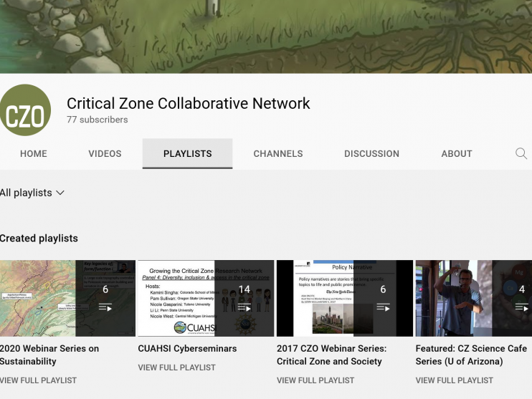Screen dimensions: 532x399
Task: Open the DISCUSSION tab
Action: (x=371, y=153)
